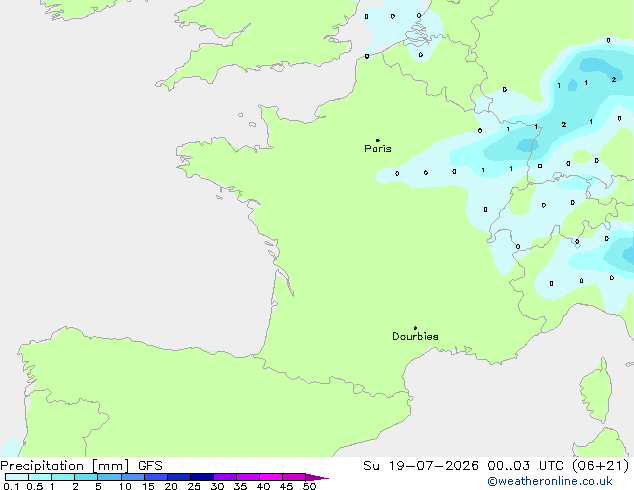Pick the legend swatch between 10 and 15
The height and width of the screenshot is (490, 634).
pos(133,477)
